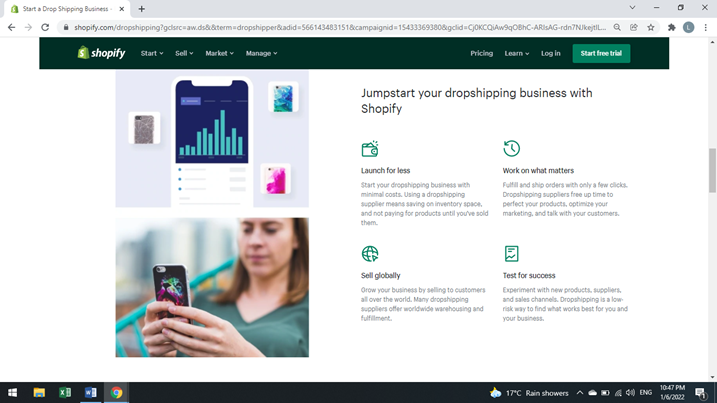Open the zoom magnifier icon in address bar

tap(617, 27)
